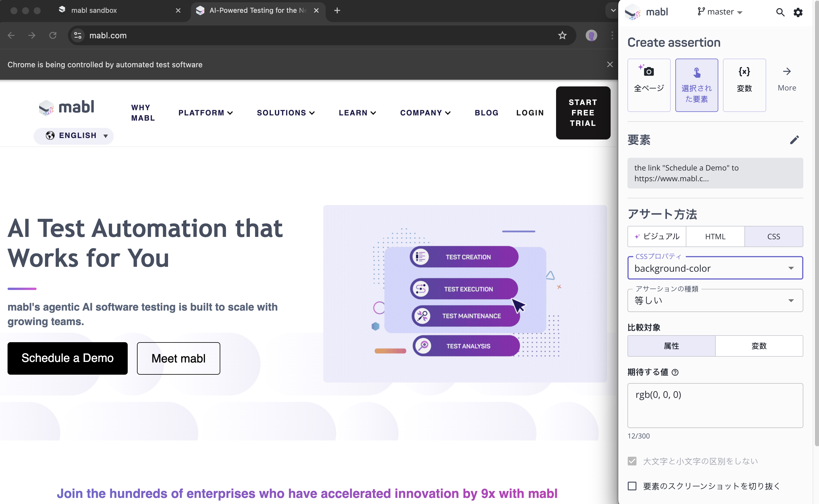Toggle the case-insensitive comparison checkbox

tap(632, 461)
